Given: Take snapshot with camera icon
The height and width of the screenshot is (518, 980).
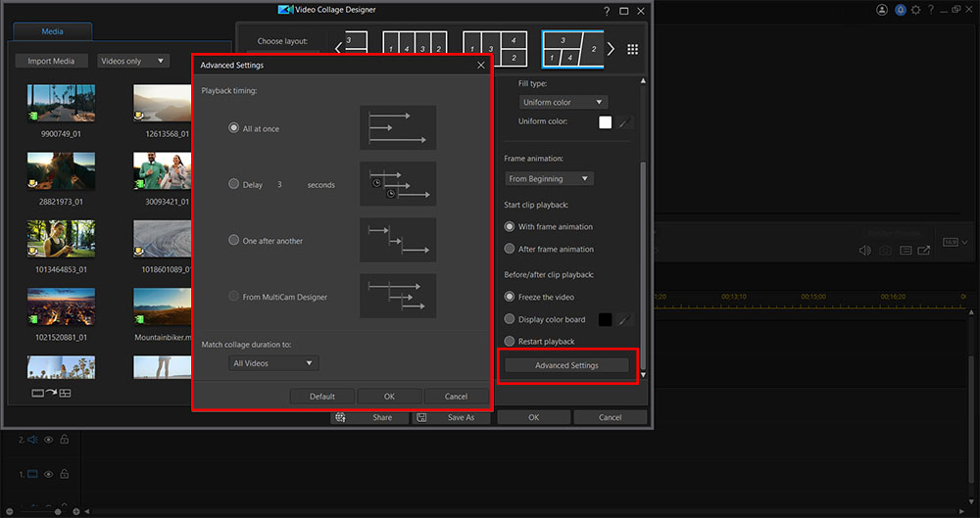Looking at the screenshot, I should pos(885,251).
